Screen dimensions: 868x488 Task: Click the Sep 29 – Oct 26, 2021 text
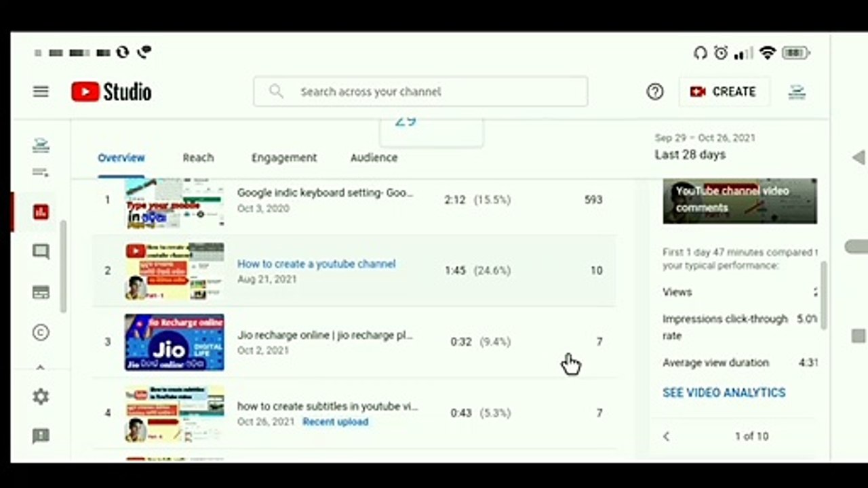tap(705, 138)
